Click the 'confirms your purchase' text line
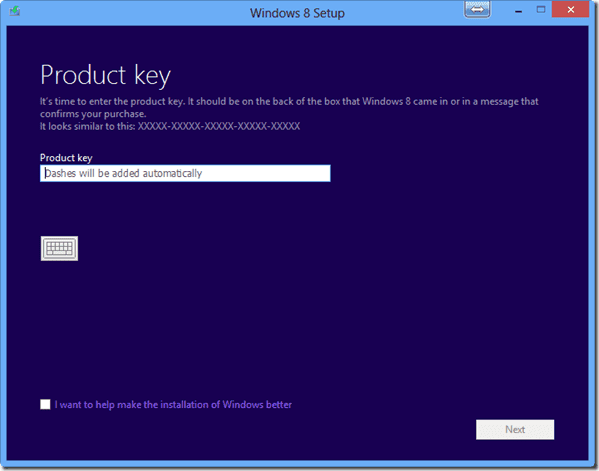 [93, 114]
